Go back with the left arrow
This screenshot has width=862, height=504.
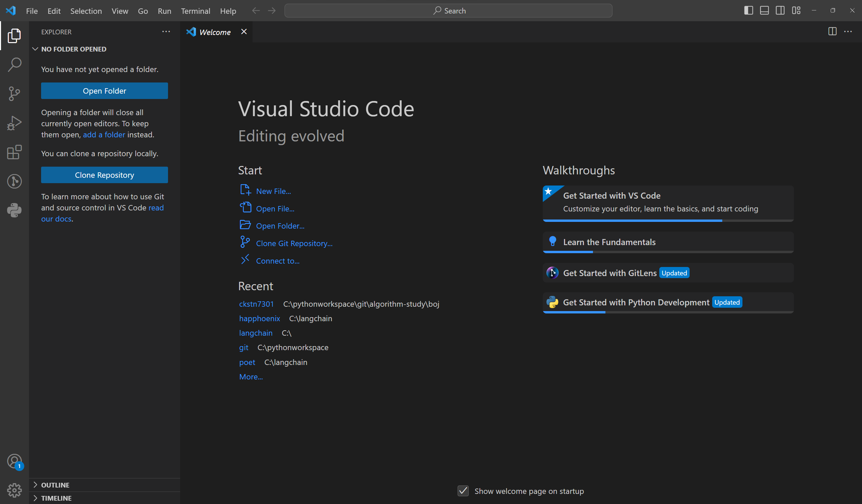(x=256, y=10)
